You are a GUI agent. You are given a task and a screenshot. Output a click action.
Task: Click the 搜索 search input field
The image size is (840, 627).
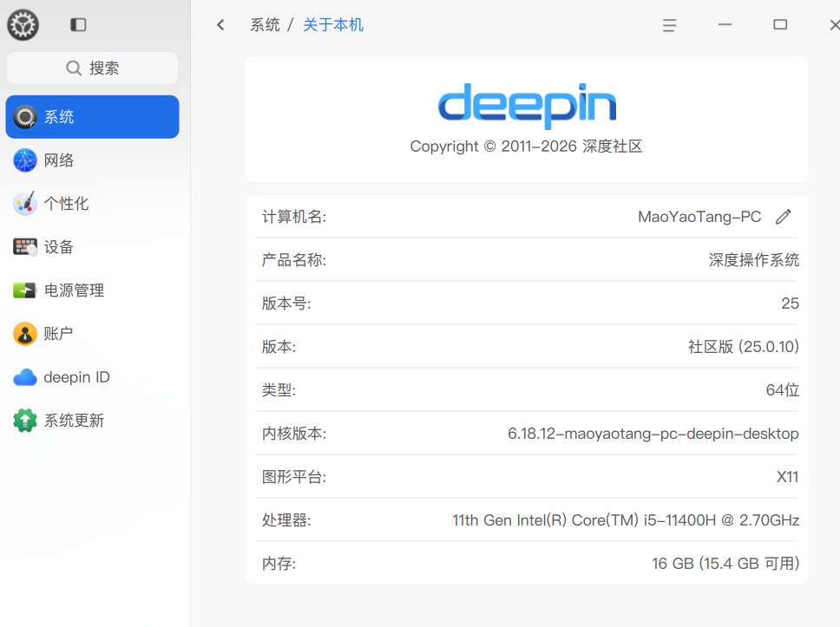coord(92,68)
